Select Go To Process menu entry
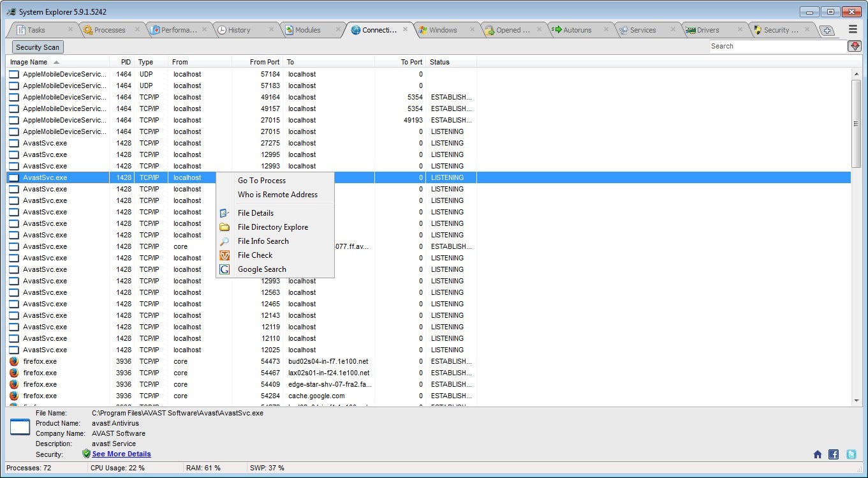This screenshot has width=868, height=478. coord(275,181)
